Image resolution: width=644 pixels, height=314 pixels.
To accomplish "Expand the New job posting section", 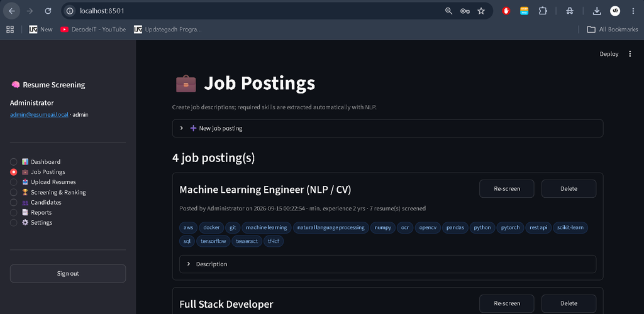I will coord(387,128).
